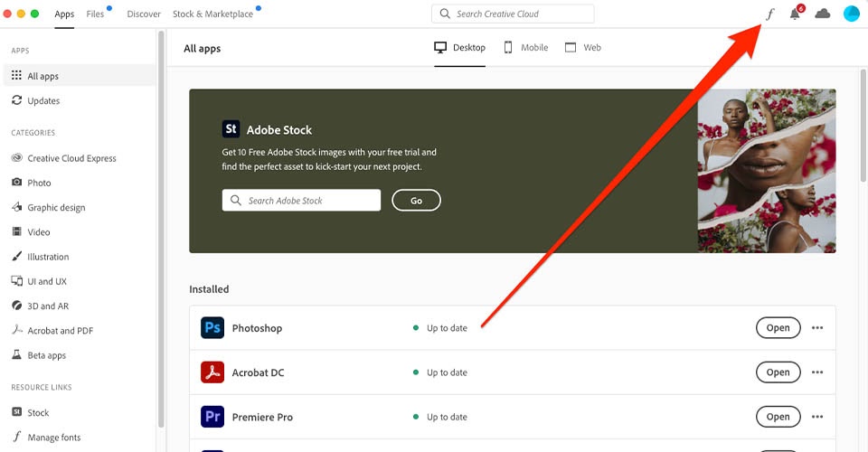Switch to the Files tab

(x=95, y=14)
